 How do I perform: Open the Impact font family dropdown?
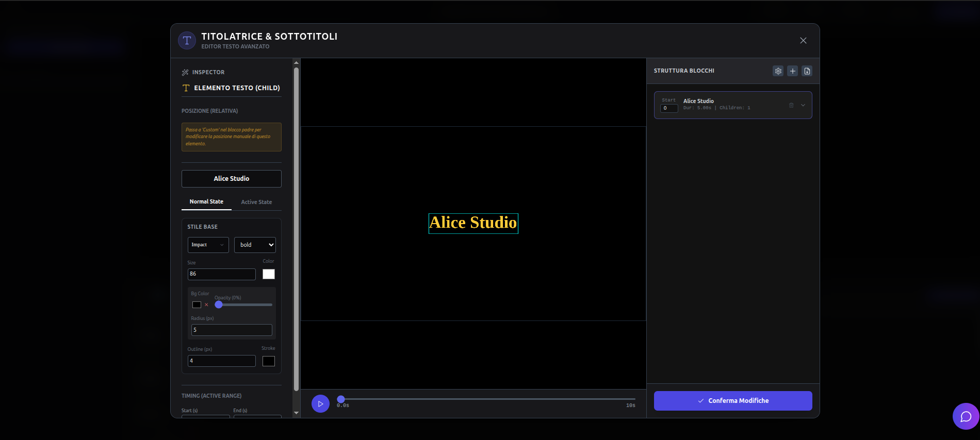coord(208,245)
